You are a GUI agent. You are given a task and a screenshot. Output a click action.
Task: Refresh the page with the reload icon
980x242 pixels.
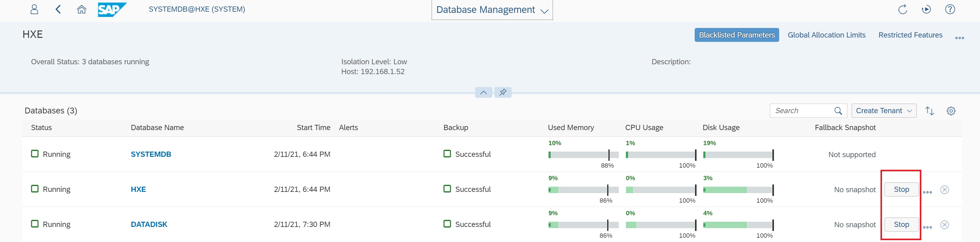coord(902,10)
